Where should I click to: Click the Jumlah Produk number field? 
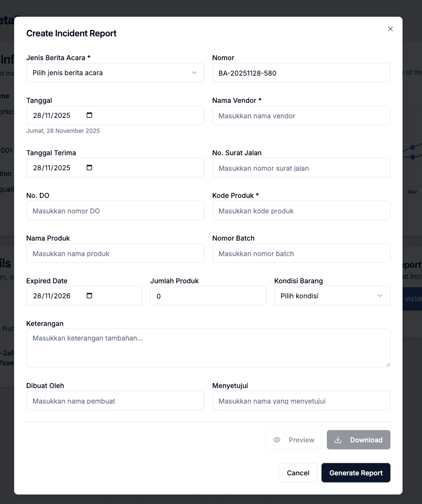(208, 296)
